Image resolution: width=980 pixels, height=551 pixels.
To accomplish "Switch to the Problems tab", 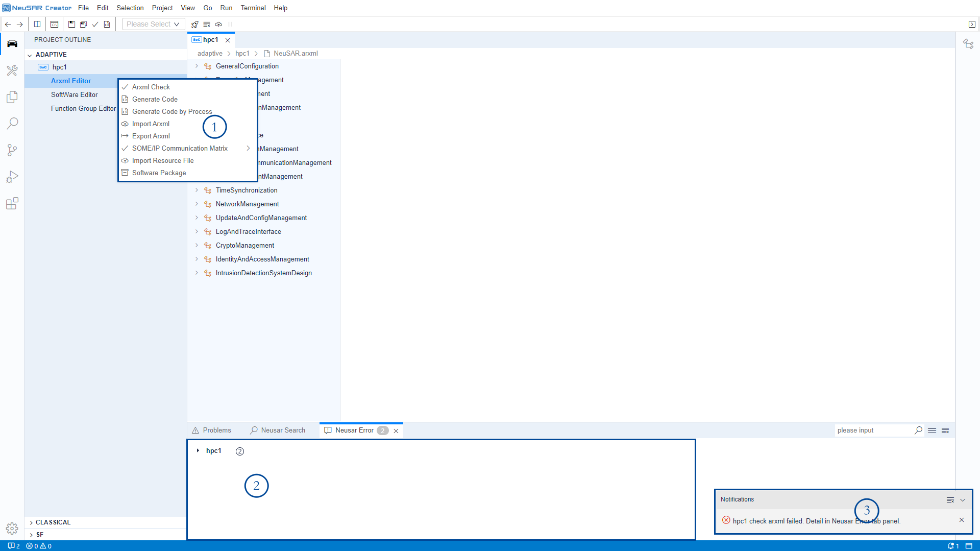I will tap(212, 430).
